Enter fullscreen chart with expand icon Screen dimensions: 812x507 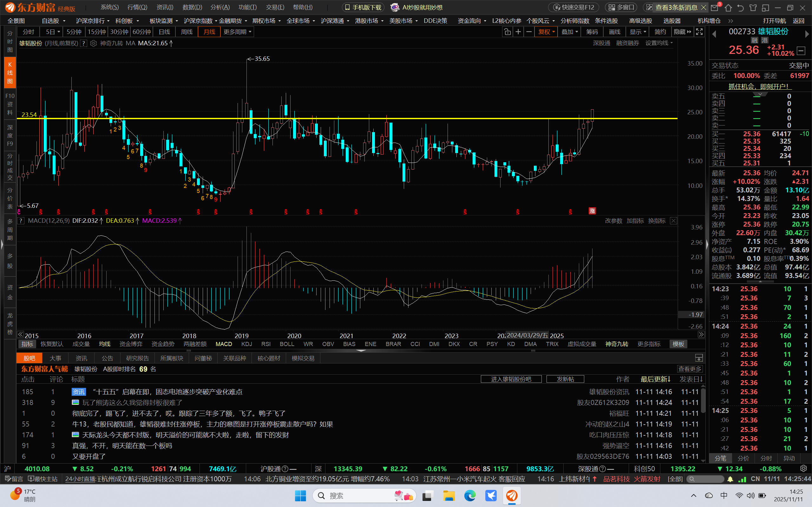pyautogui.click(x=699, y=32)
